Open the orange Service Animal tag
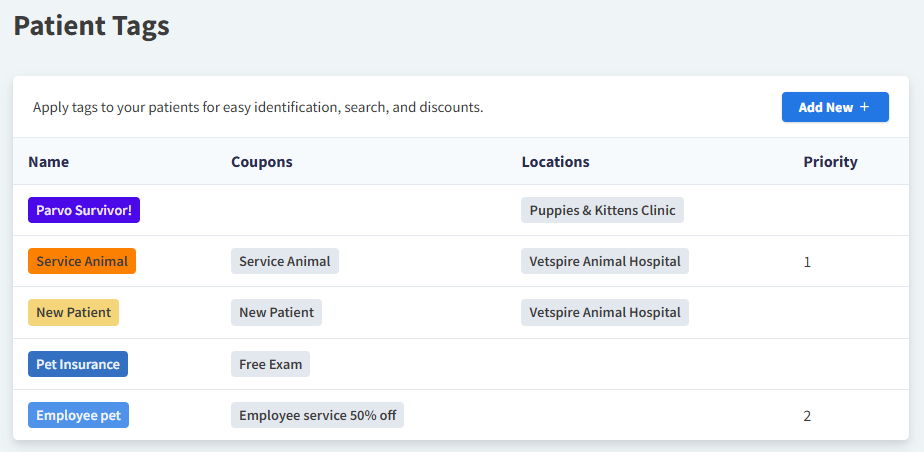Screen dimensions: 924x452 (82, 261)
